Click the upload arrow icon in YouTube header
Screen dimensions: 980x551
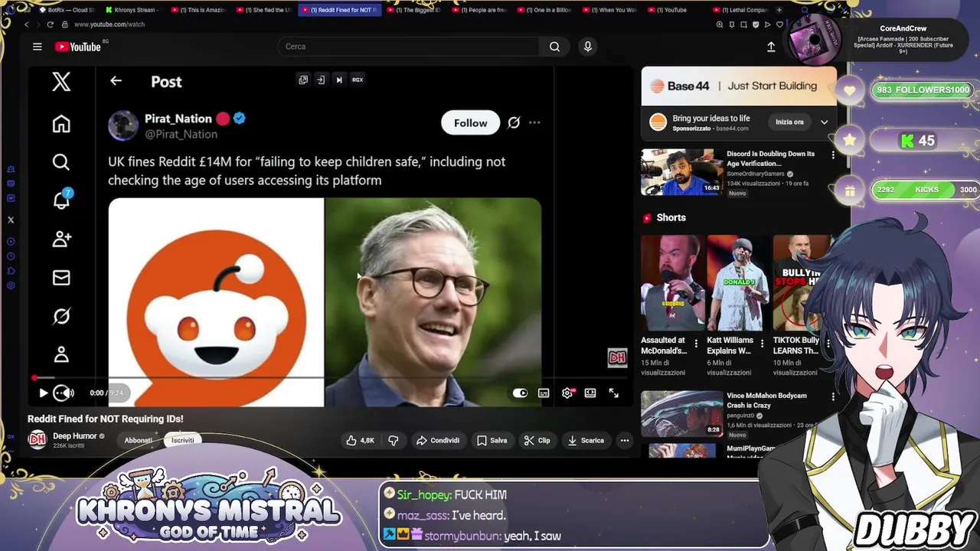pyautogui.click(x=771, y=47)
